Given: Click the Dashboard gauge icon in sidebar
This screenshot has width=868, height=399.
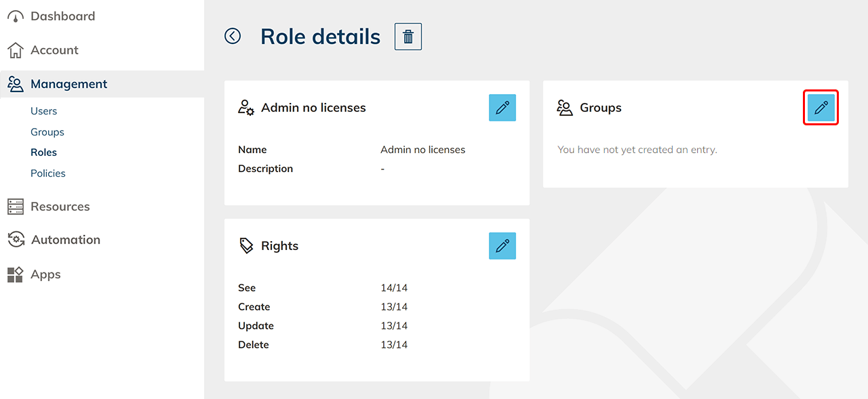Looking at the screenshot, I should 15,16.
